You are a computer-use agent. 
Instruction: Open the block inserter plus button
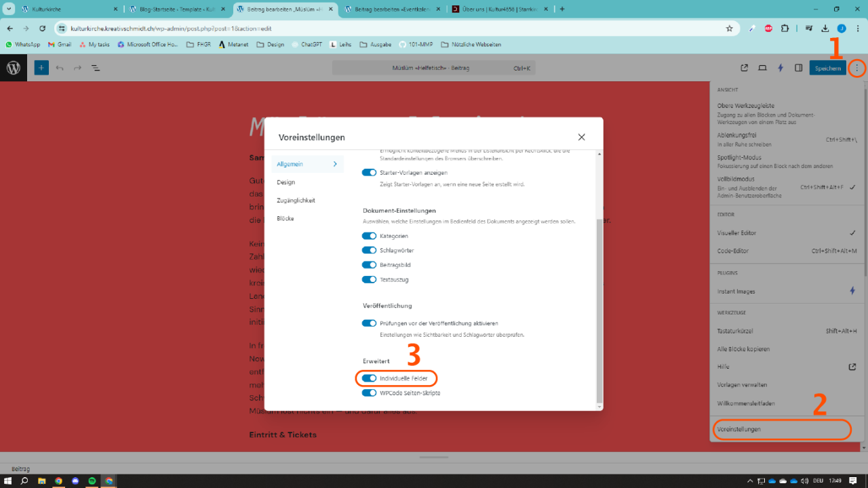click(41, 68)
